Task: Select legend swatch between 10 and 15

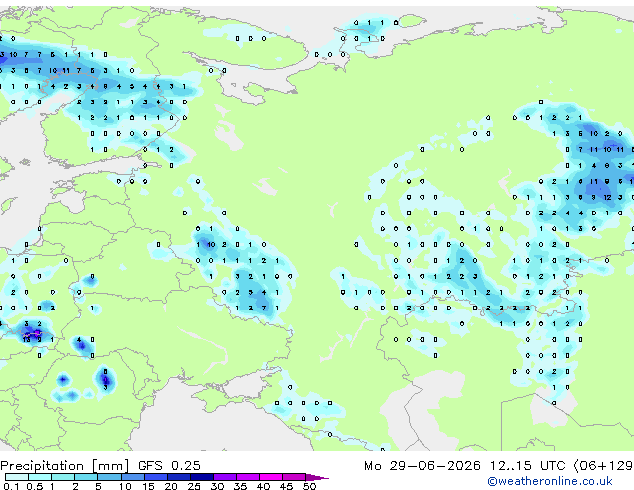Action: [132, 477]
